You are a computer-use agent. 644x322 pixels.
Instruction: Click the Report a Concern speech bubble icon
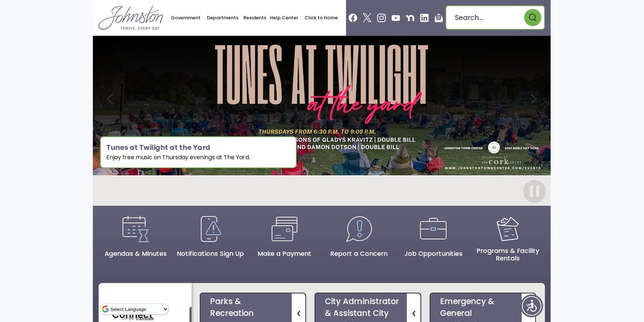click(359, 229)
